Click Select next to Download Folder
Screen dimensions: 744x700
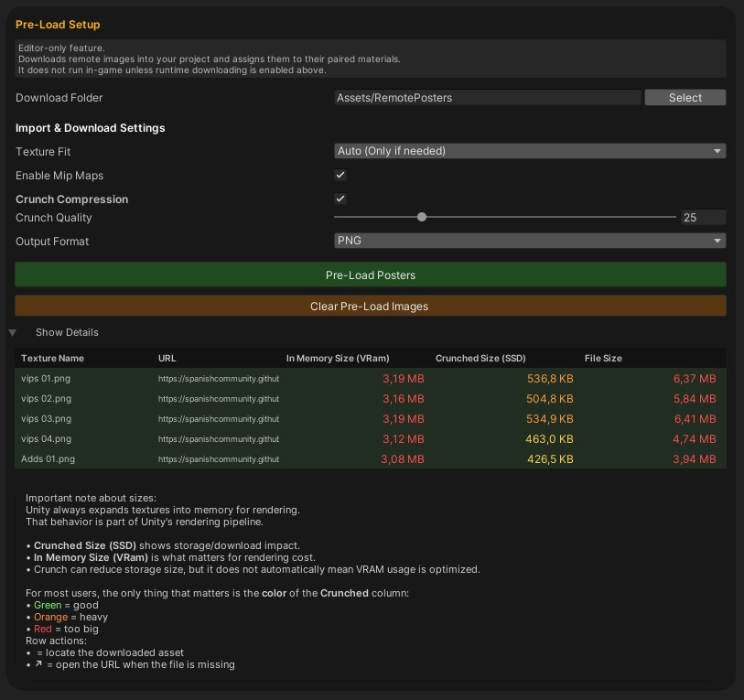685,97
